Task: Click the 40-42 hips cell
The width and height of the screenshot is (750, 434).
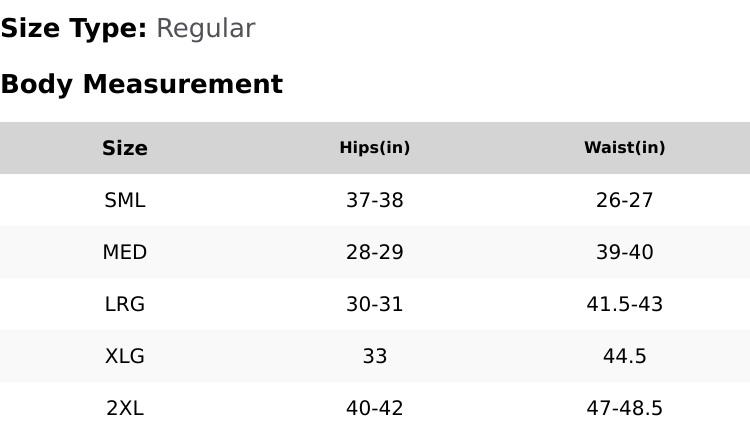Action: point(375,408)
